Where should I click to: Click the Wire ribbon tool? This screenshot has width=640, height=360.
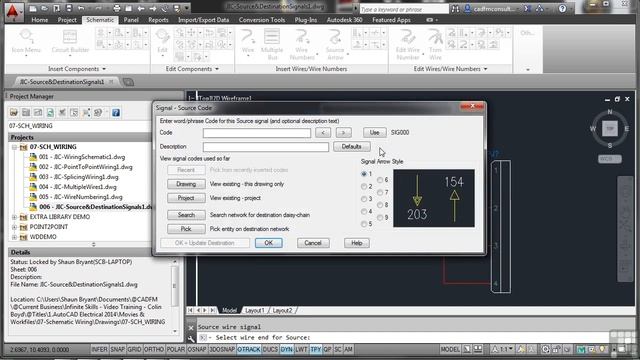point(248,41)
